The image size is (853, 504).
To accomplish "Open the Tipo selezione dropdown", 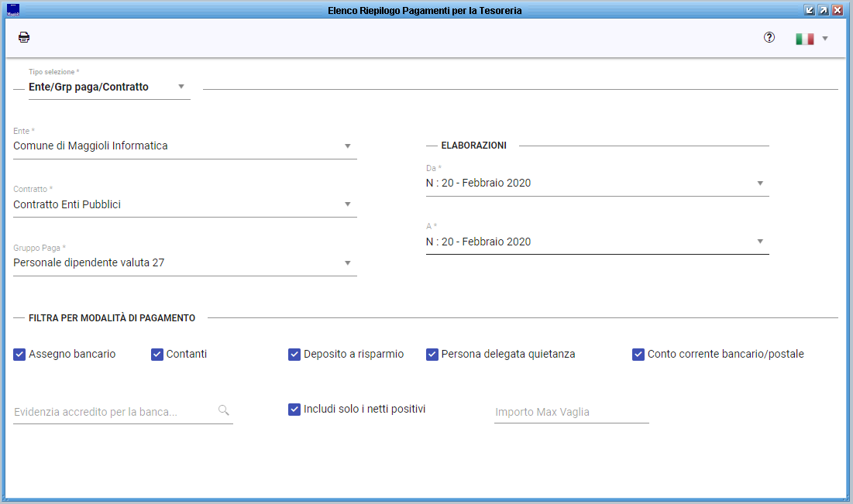I will pos(109,87).
